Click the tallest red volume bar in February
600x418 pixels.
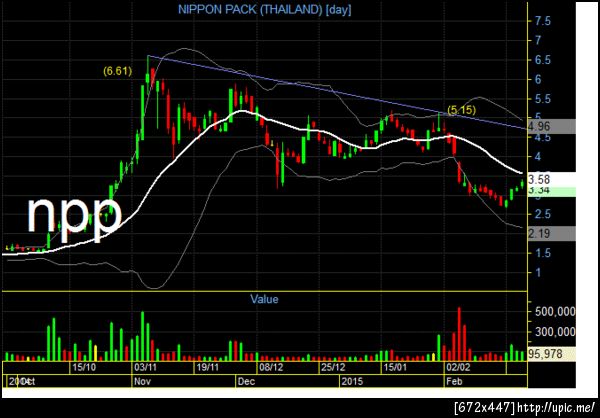tap(460, 334)
